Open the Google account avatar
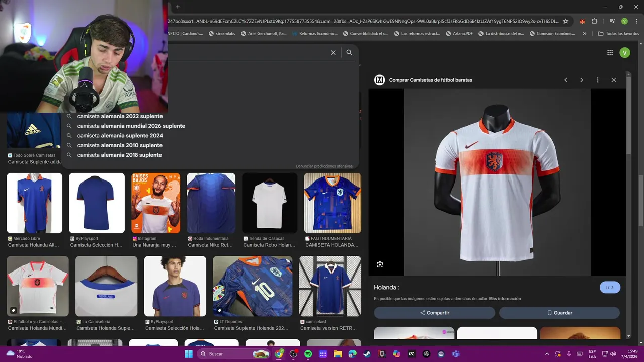644x362 pixels. click(x=625, y=52)
